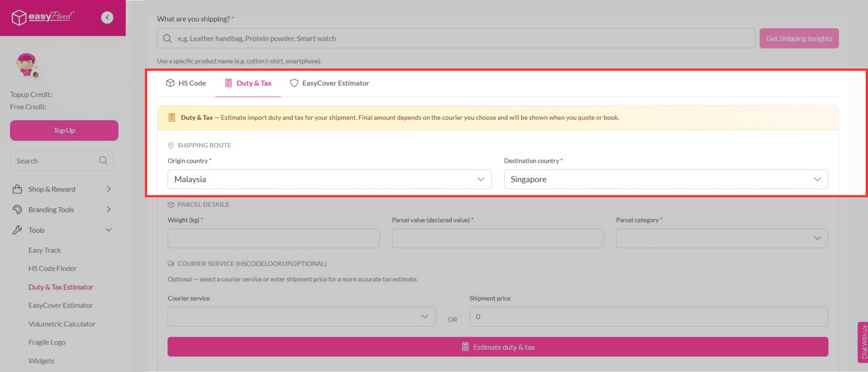
Task: Click the Top Up button
Action: pos(64,131)
